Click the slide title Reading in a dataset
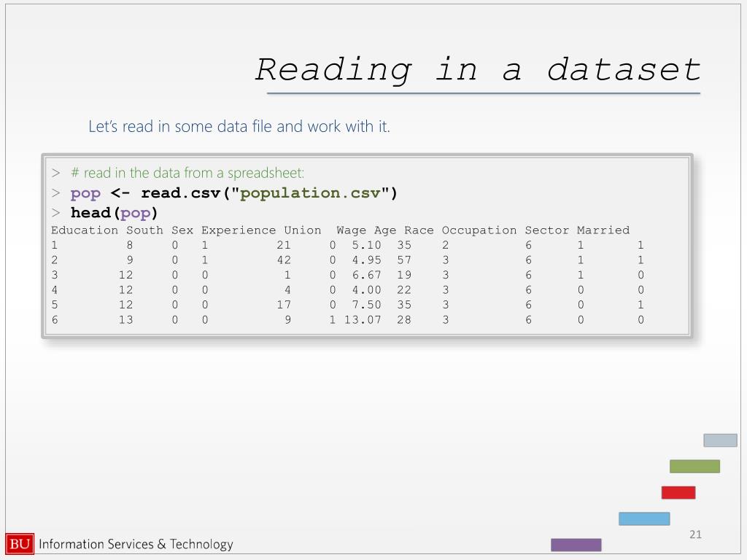Viewport: 747px width, 560px height. (x=478, y=70)
